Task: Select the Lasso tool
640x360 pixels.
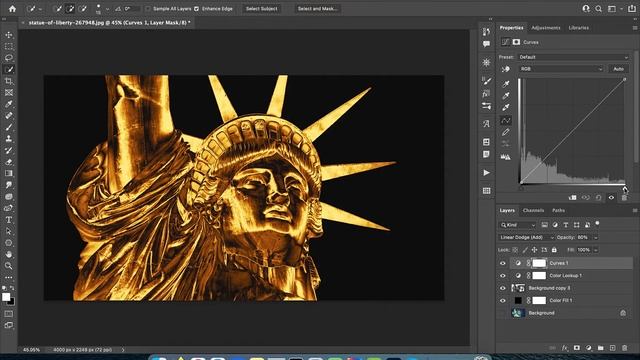Action: 9,58
